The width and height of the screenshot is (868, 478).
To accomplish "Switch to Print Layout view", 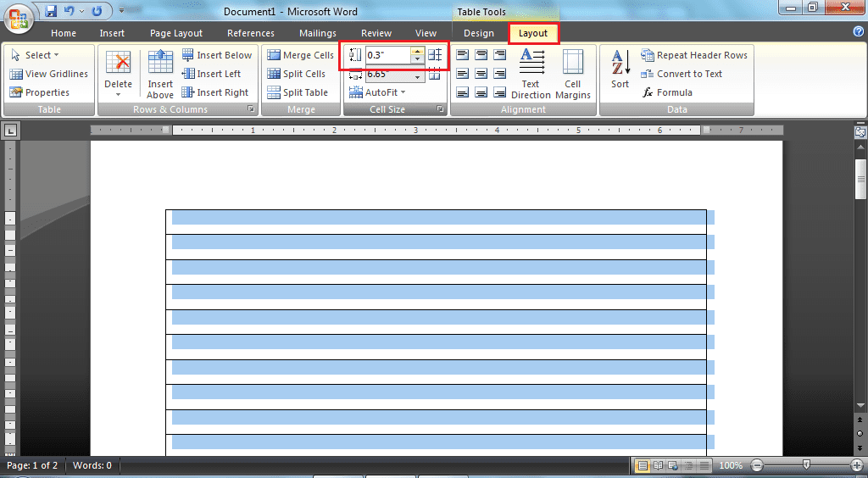I will [643, 465].
